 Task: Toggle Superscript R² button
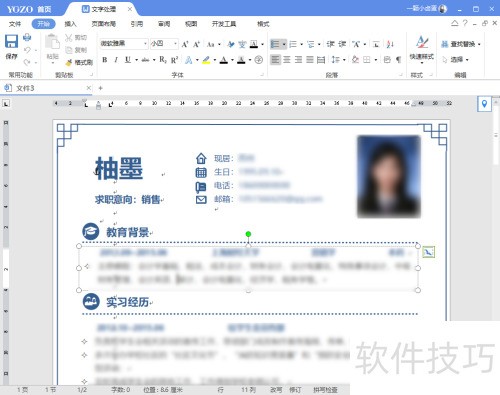(x=174, y=60)
